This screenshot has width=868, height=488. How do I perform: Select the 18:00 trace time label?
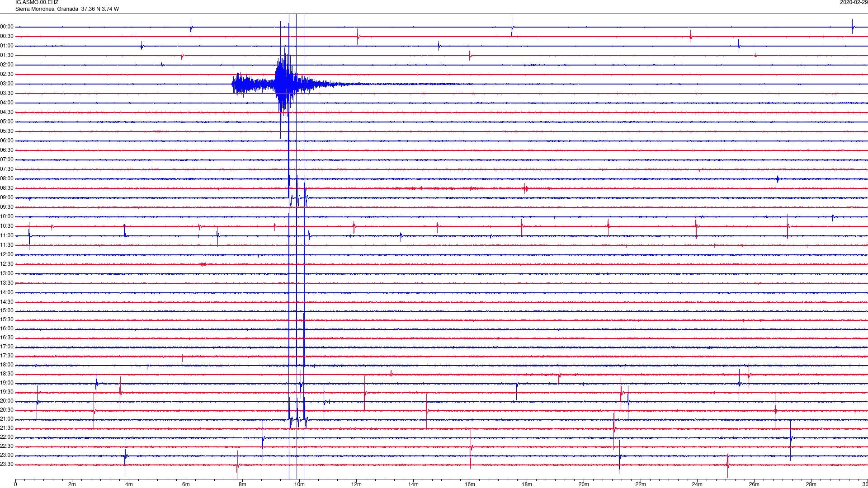(x=7, y=365)
